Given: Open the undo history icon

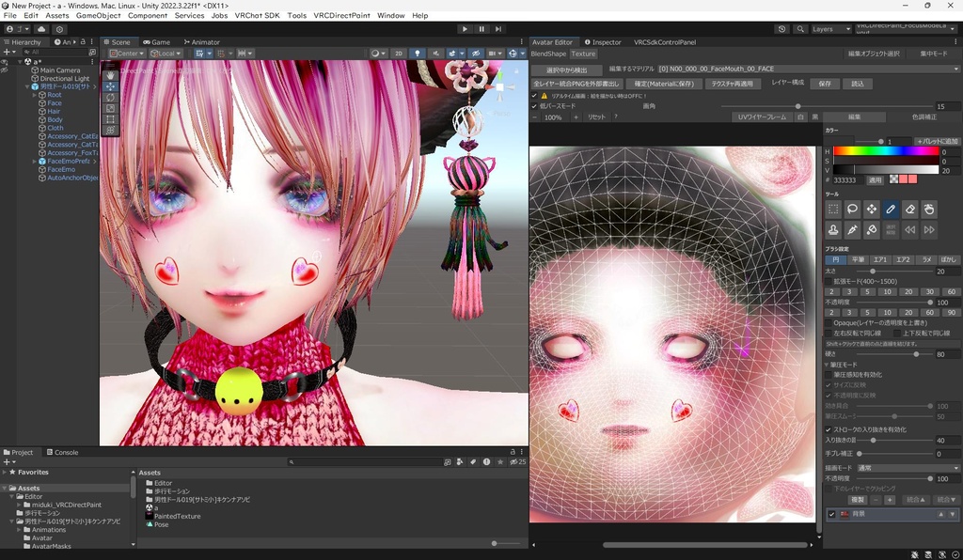Looking at the screenshot, I should tap(781, 29).
